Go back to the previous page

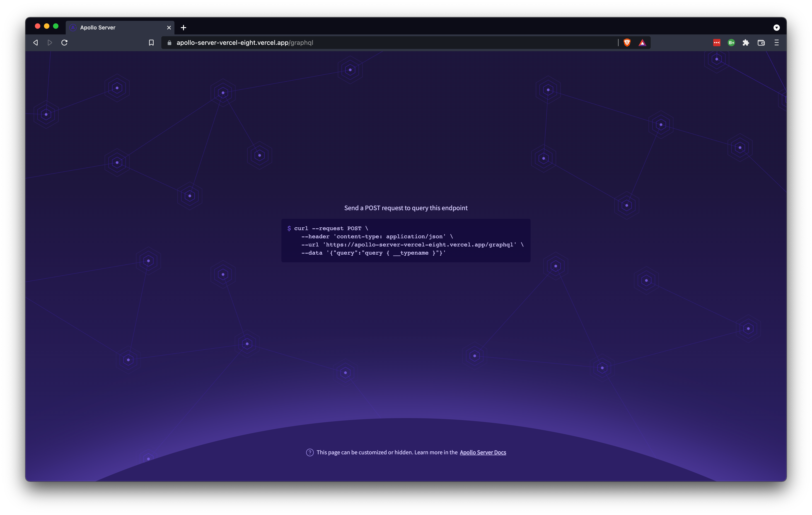click(x=36, y=43)
